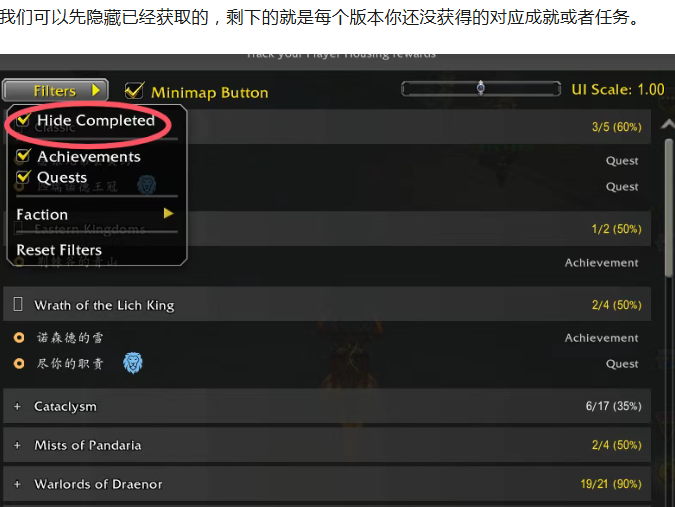Collapse the Wrath of the Lich King section
Screen dimensions: 675x507
(x=18, y=304)
